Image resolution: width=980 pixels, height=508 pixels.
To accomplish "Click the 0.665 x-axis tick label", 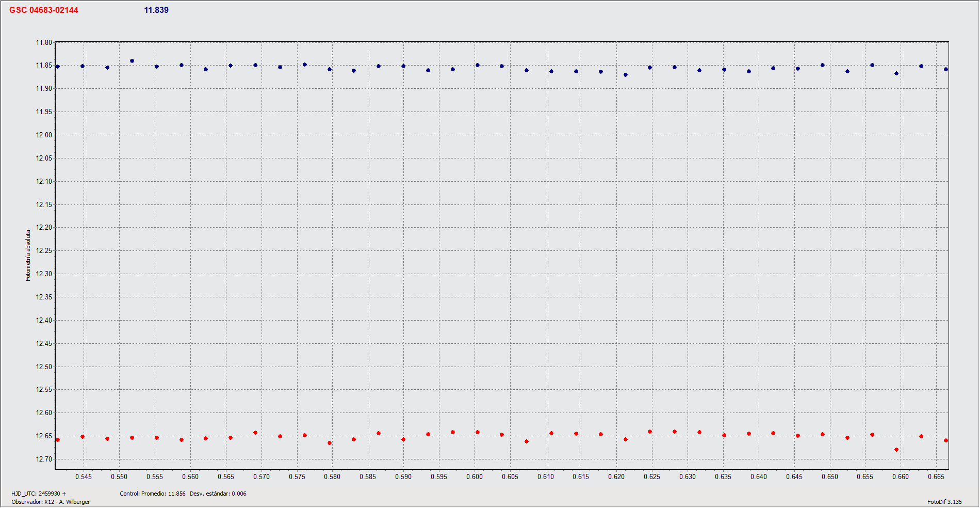I will coord(936,477).
